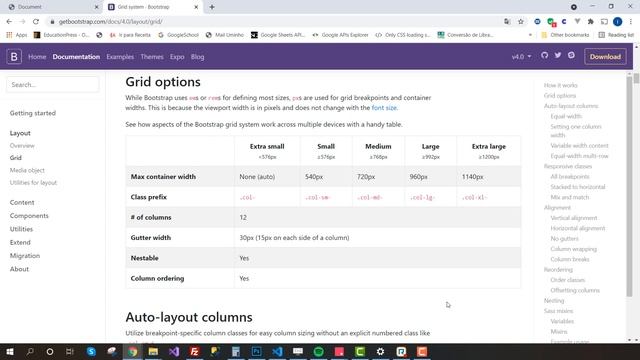640x360 pixels.
Task: Click the docs Search field
Action: click(x=53, y=84)
